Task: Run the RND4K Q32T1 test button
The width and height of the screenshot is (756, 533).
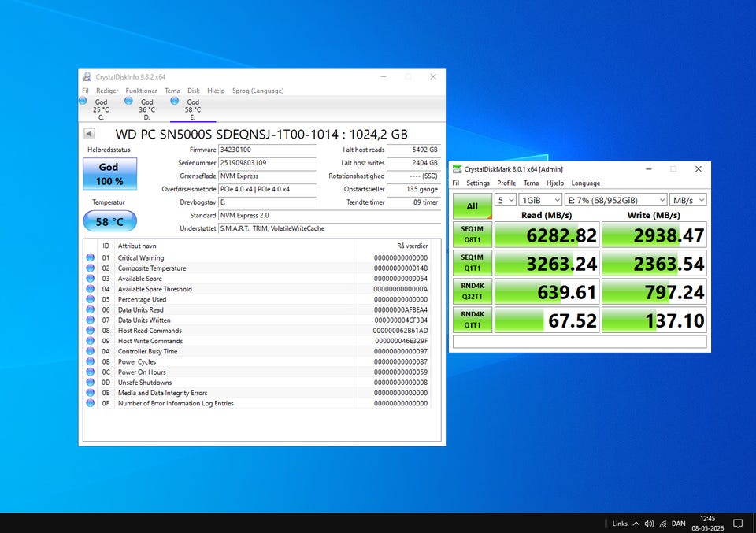Action: click(x=472, y=291)
